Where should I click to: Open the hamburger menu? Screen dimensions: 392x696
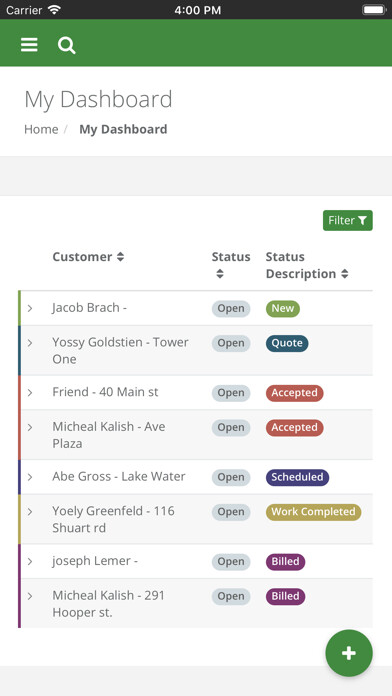tap(29, 45)
